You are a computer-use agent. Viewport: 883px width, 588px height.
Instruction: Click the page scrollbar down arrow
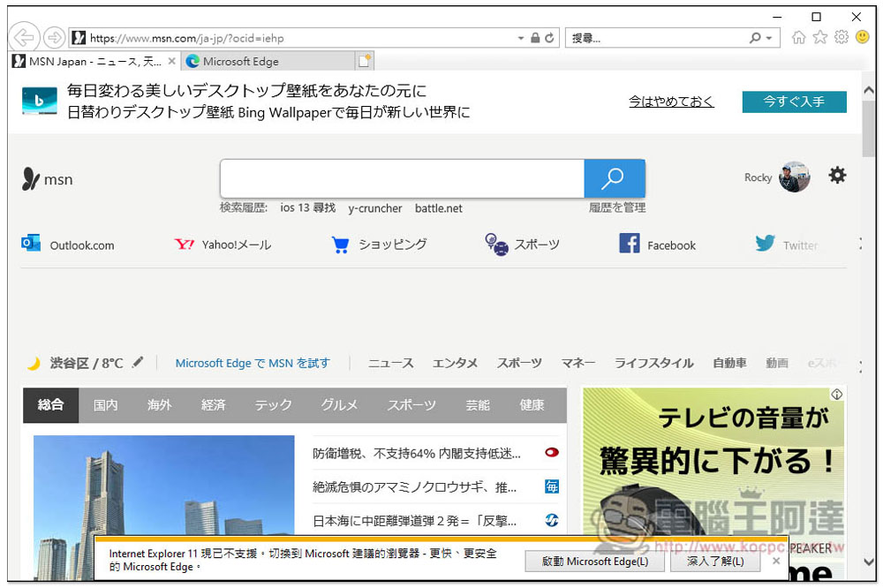tap(868, 562)
